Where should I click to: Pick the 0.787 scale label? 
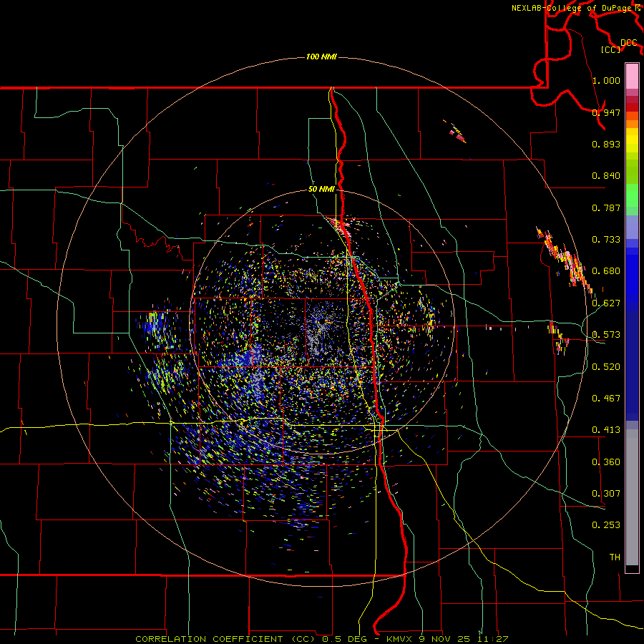[606, 208]
